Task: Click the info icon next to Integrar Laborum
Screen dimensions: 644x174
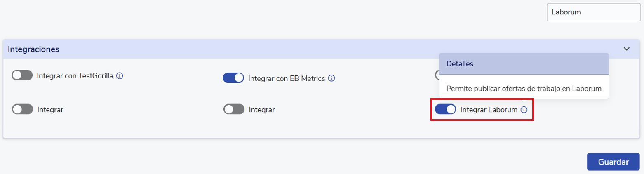Action: (524, 110)
